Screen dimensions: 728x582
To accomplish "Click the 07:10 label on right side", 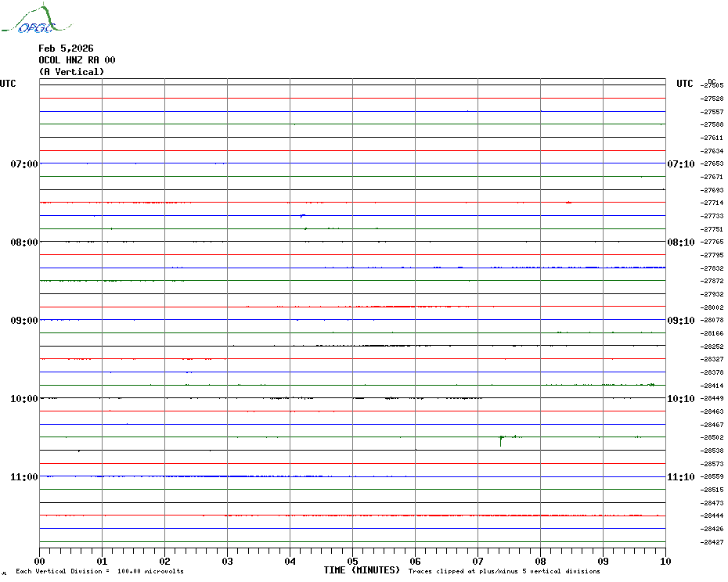I will pos(679,164).
